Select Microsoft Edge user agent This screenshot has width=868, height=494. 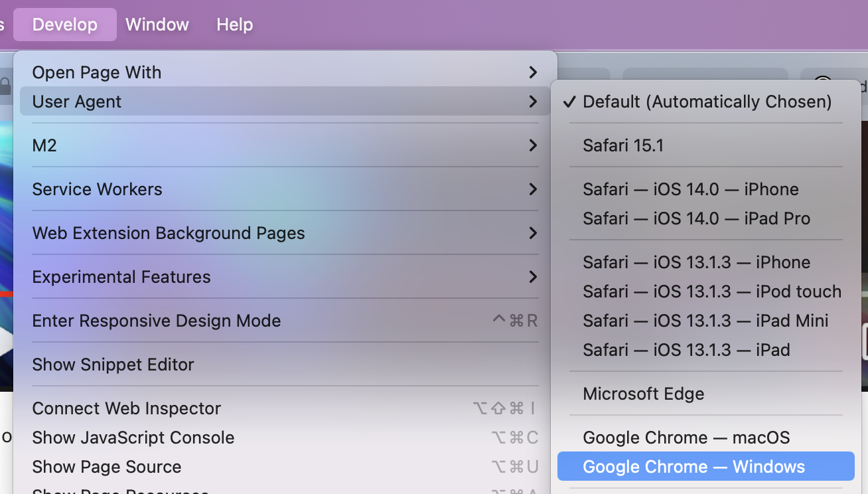coord(706,394)
